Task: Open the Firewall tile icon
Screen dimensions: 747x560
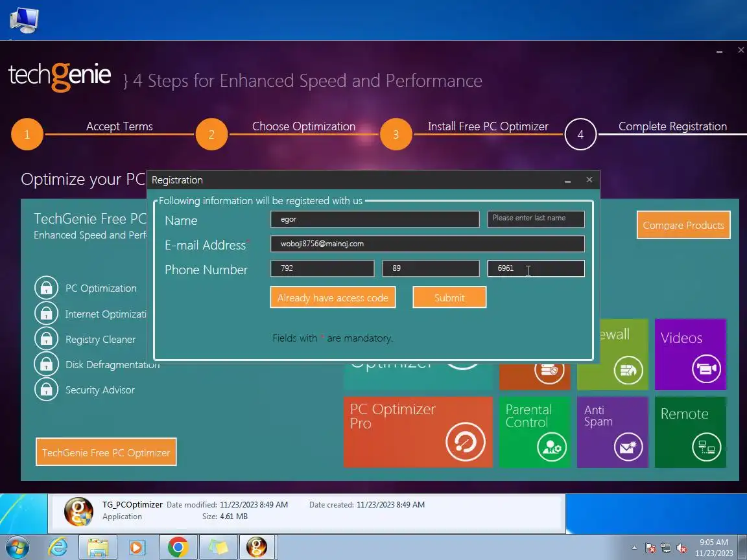Action: 628,370
